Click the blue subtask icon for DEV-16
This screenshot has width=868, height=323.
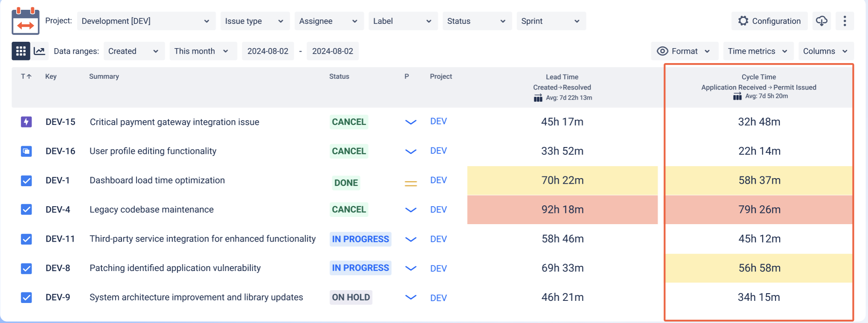pos(26,151)
